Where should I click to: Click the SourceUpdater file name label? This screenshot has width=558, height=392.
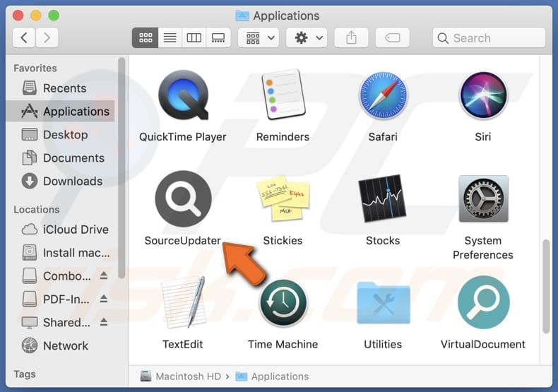(x=182, y=241)
